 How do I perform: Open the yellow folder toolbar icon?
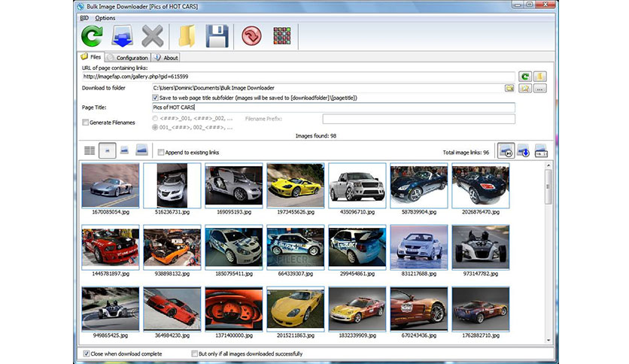(x=187, y=36)
